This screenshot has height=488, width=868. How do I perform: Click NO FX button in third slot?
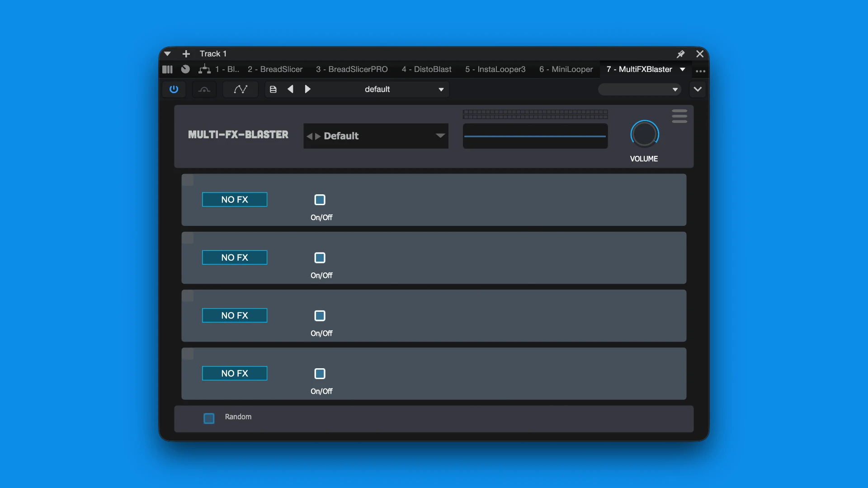point(235,315)
